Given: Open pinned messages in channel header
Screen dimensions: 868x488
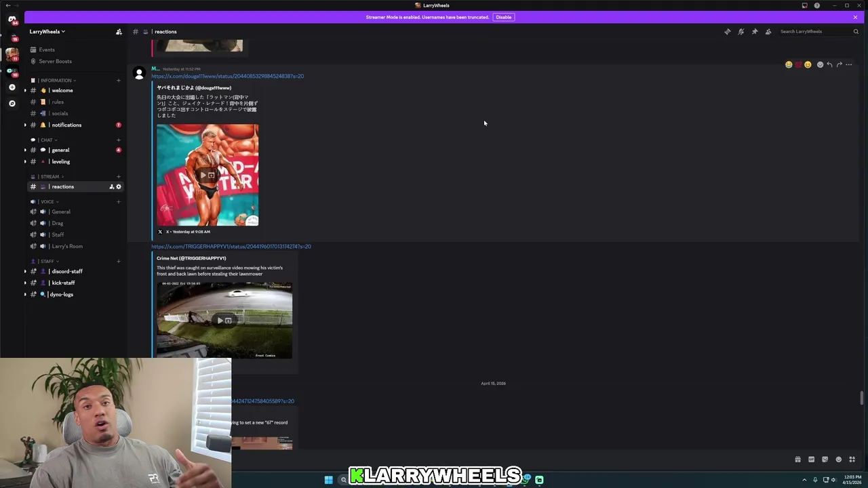Looking at the screenshot, I should tap(755, 31).
